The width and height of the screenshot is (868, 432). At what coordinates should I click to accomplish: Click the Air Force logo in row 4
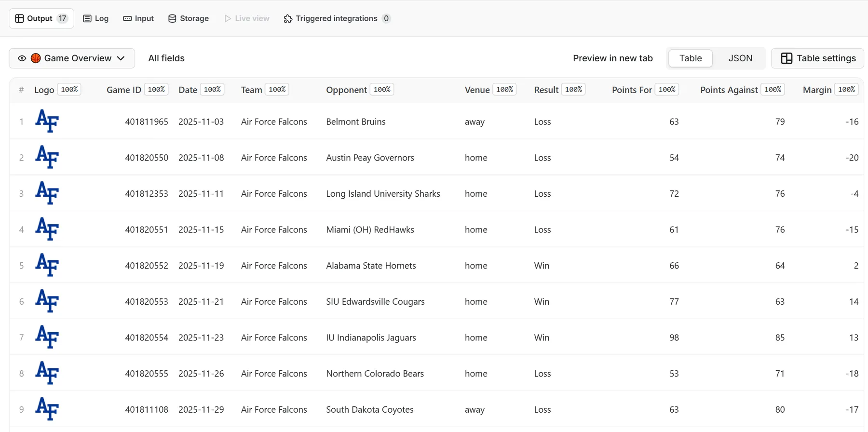(47, 229)
